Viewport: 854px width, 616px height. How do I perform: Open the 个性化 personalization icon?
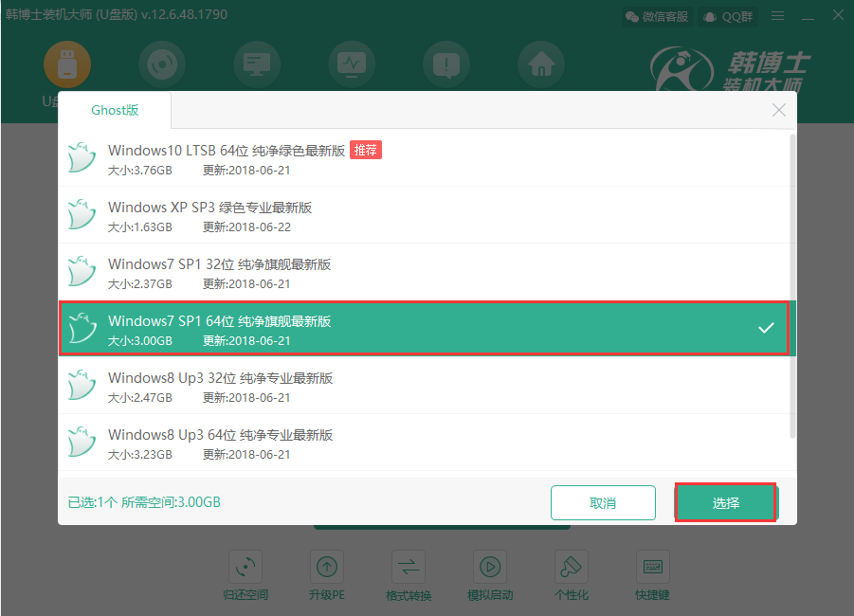(571, 567)
